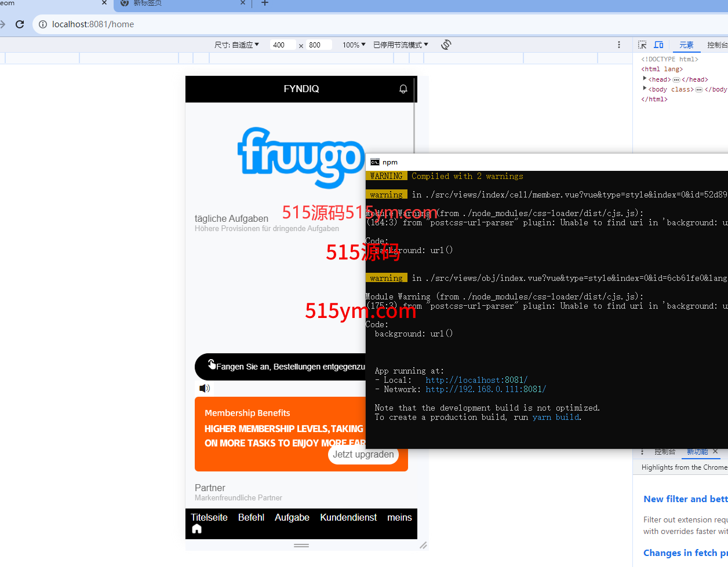Switch to the 元素 Elements tab
The image size is (728, 567).
pyautogui.click(x=686, y=45)
